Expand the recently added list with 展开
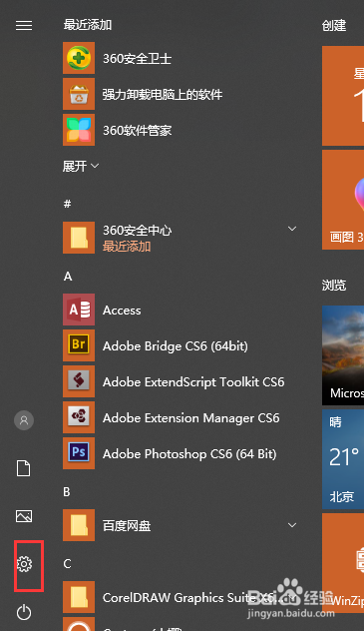The height and width of the screenshot is (631, 364). 81,166
